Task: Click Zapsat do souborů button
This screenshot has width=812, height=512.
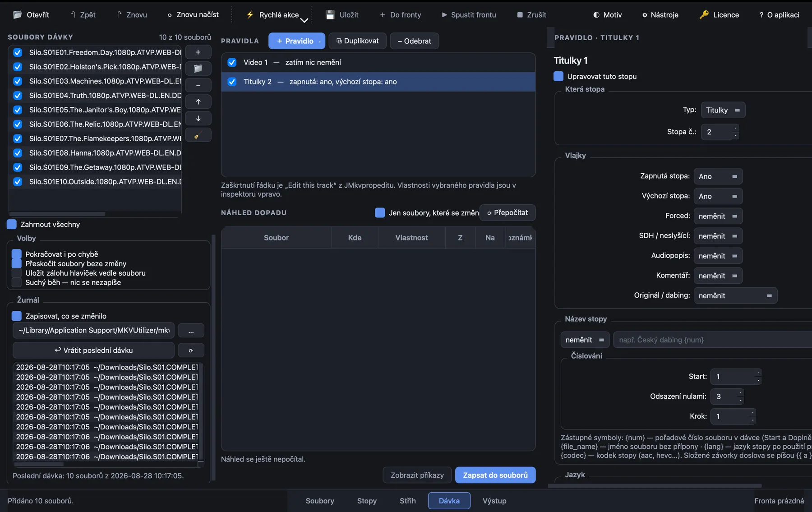Action: 495,475
